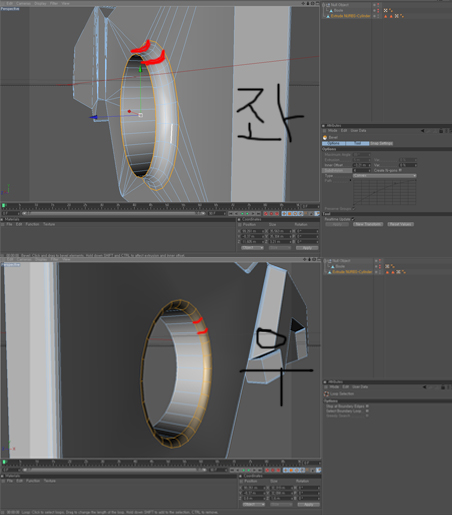Screen dimensions: 452x515
Task: Click the Boole object icon in lower object manager
Action: (333, 266)
